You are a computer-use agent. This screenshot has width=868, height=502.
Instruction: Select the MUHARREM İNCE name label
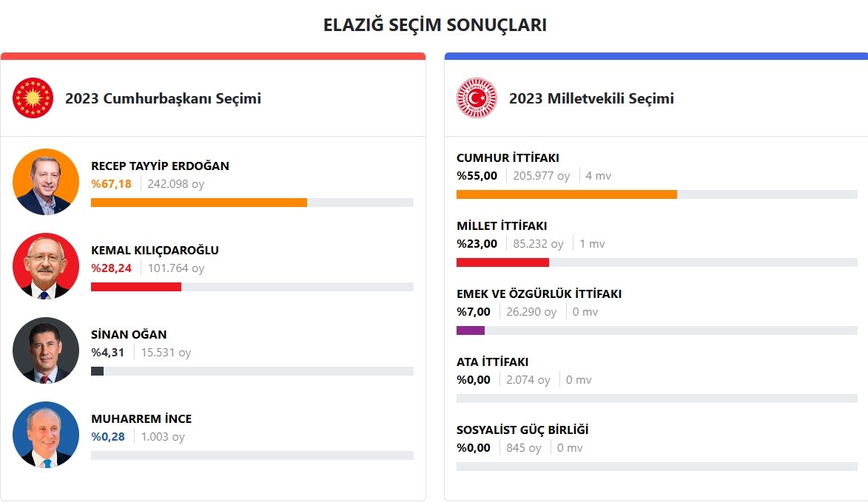tap(141, 418)
